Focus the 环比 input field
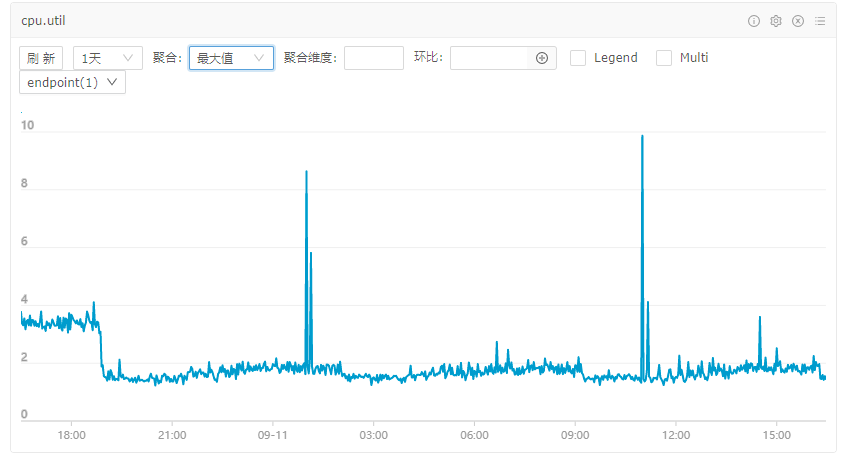The height and width of the screenshot is (462, 841). coord(489,58)
